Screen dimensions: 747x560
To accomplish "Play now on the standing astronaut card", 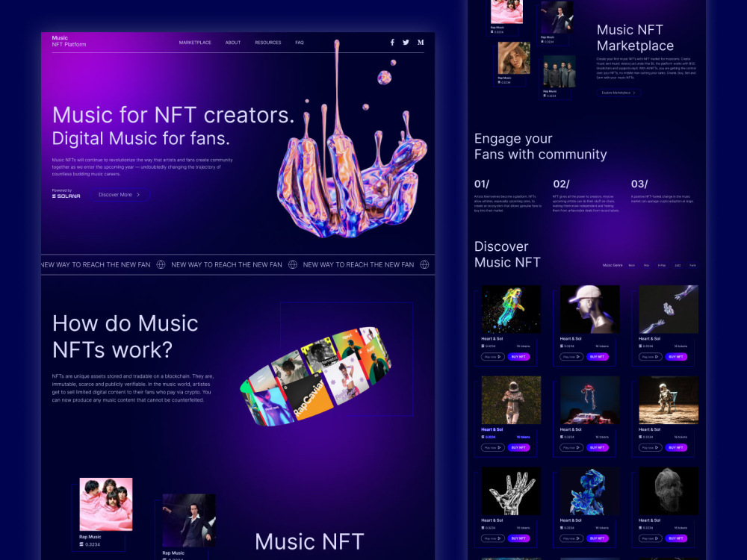I will pos(492,447).
